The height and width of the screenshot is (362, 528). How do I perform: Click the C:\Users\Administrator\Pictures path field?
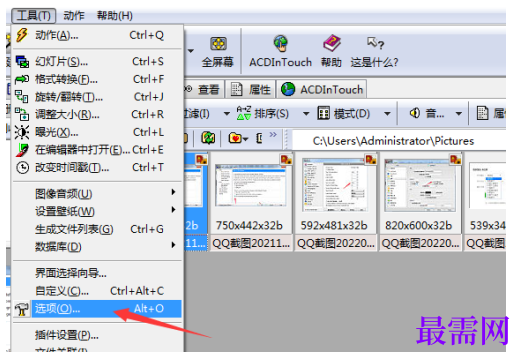pos(399,141)
